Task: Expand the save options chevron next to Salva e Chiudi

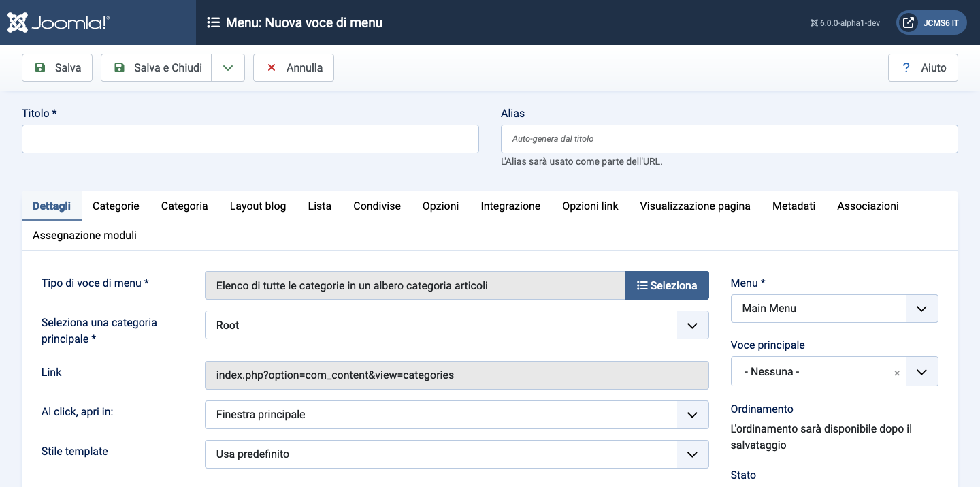Action: (228, 67)
